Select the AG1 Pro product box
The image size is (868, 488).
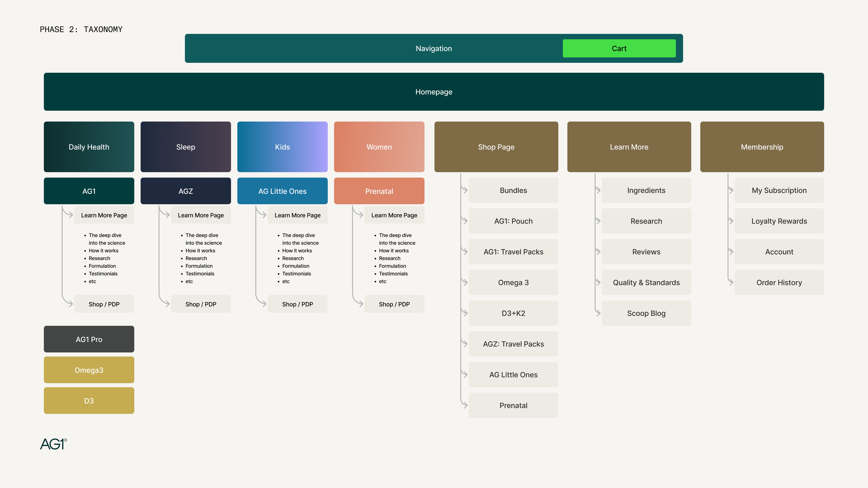coord(89,339)
